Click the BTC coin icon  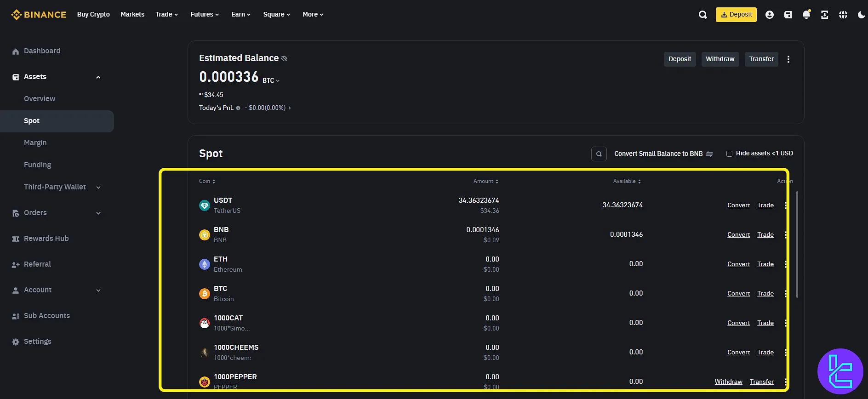click(x=205, y=294)
